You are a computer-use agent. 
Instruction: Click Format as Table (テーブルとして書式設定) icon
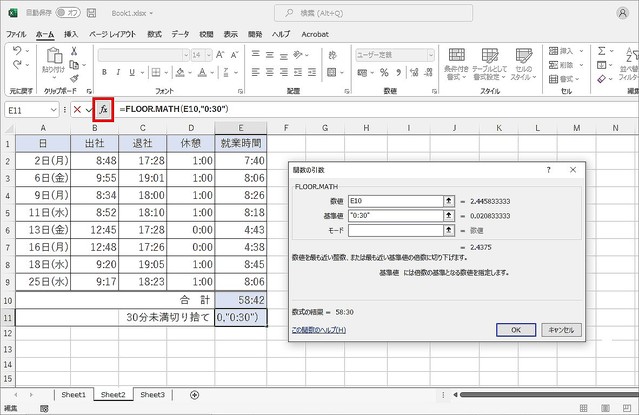pyautogui.click(x=491, y=62)
